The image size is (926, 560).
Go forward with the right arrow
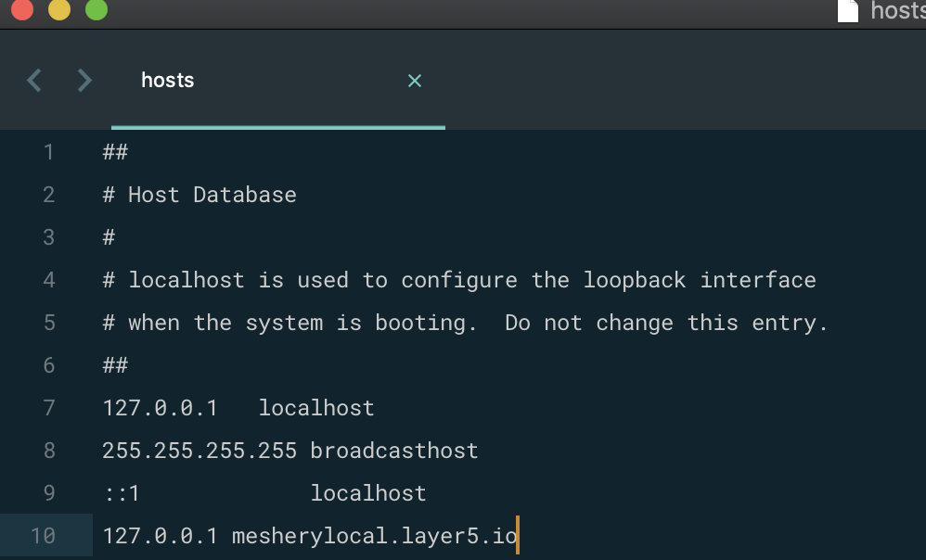(85, 81)
